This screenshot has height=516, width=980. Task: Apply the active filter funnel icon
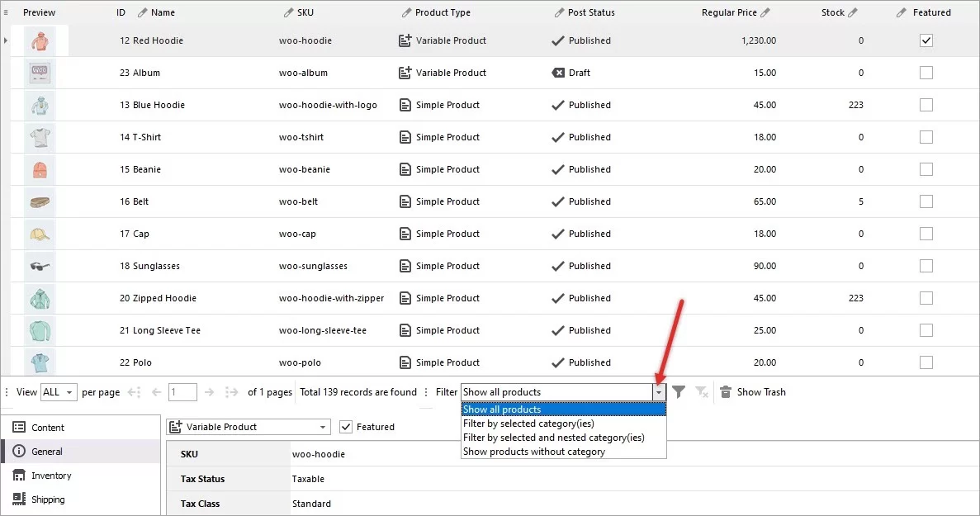click(679, 391)
